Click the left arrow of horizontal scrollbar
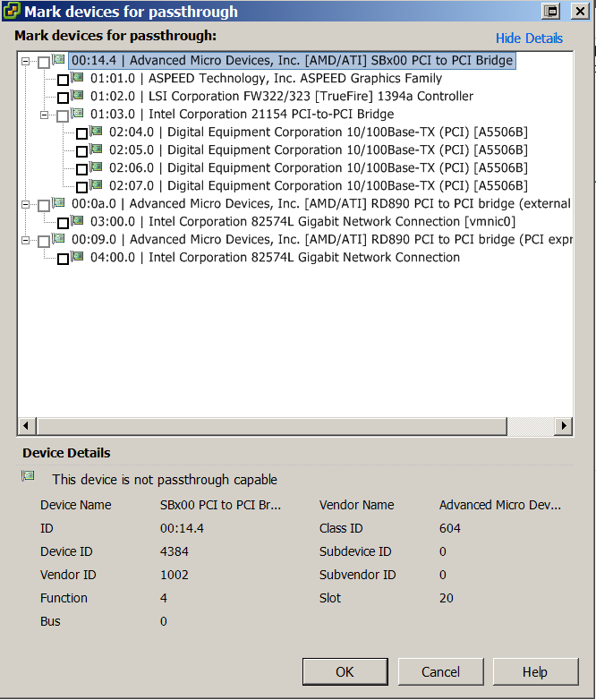The width and height of the screenshot is (596, 700). point(26,425)
